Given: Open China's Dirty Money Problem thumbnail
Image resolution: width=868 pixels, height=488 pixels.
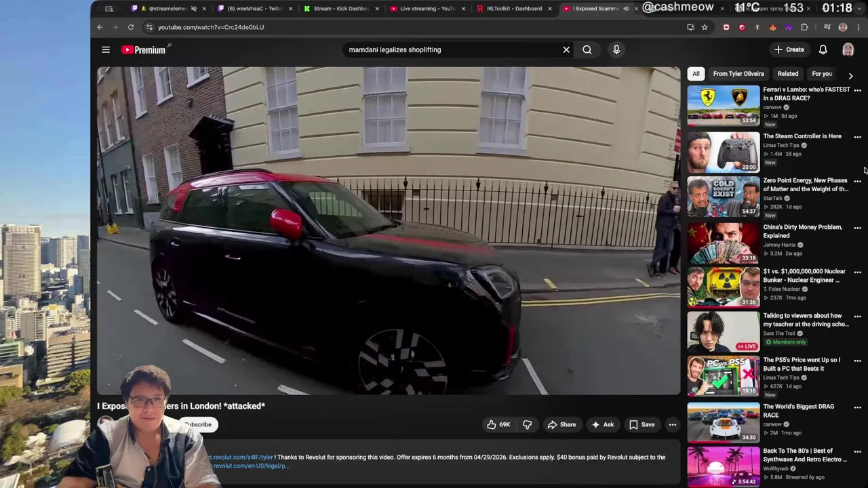Looking at the screenshot, I should click(724, 243).
